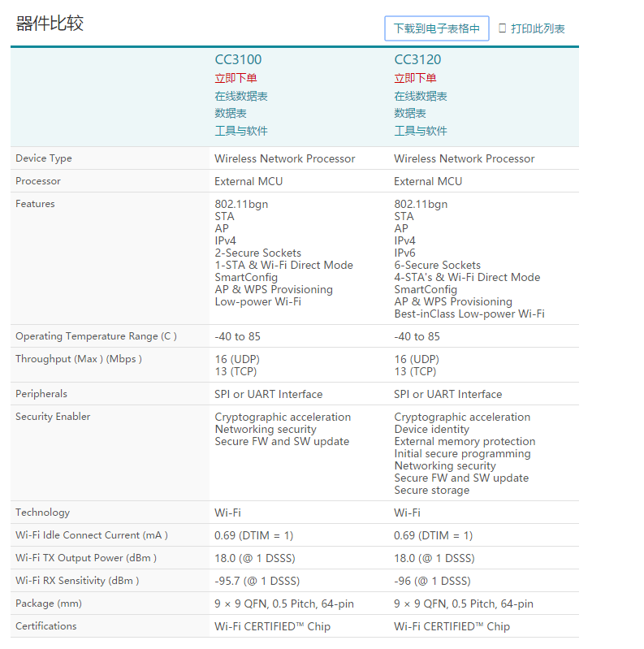Viewport: 644px width, 649px height.
Task: Click Wi-Fi RX Sensitivity (dBm) label
Action: tap(77, 581)
